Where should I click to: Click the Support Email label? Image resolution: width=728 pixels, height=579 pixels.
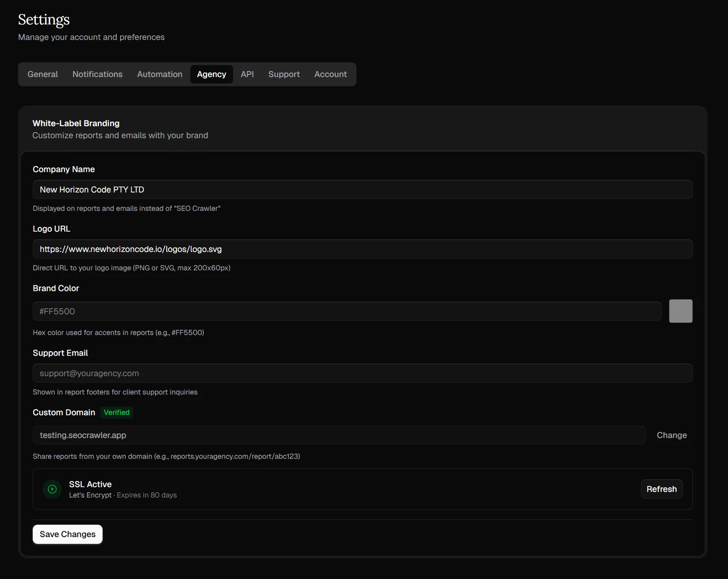[x=61, y=353]
